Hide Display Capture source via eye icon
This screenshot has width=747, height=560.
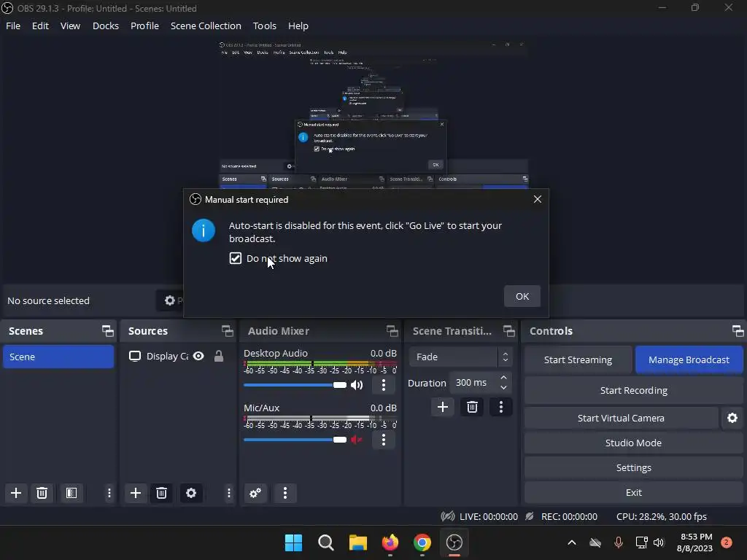198,356
